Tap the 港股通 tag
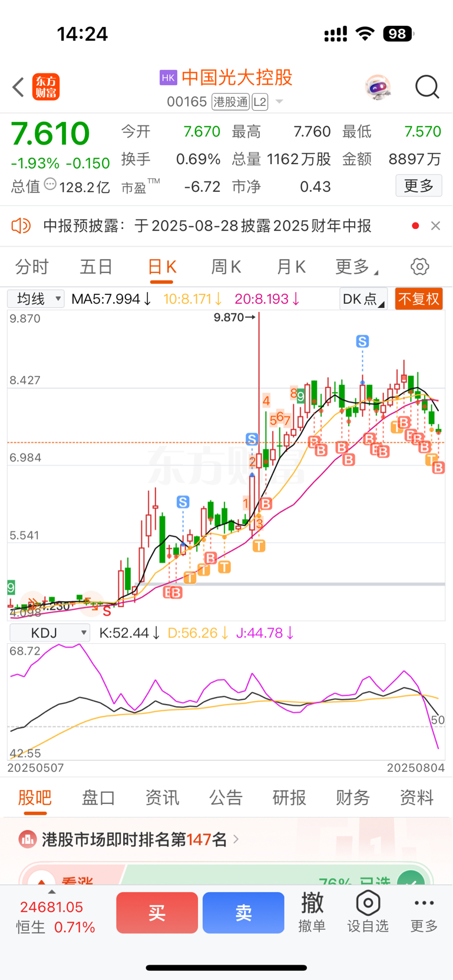 click(231, 102)
